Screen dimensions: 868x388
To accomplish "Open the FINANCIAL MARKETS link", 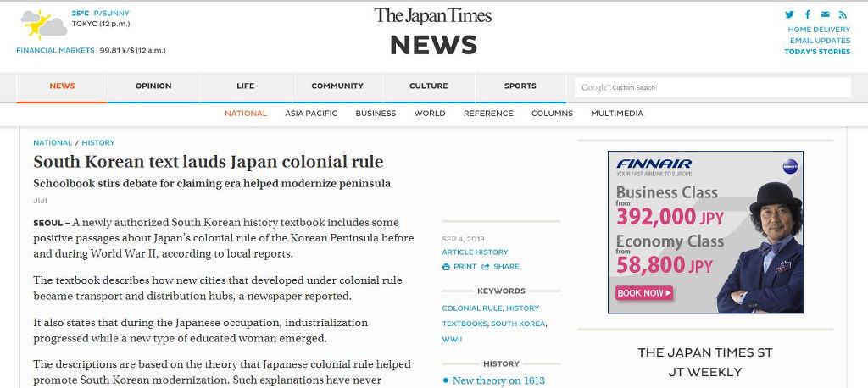I will (55, 50).
